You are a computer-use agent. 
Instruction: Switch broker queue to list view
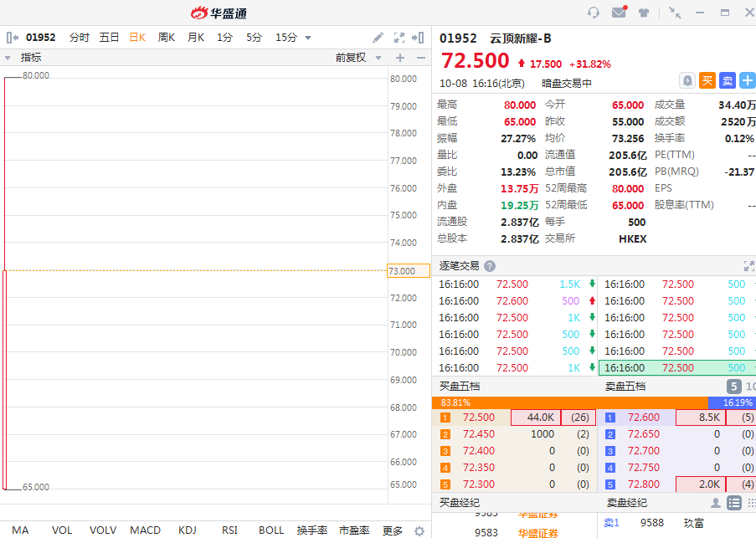click(734, 503)
